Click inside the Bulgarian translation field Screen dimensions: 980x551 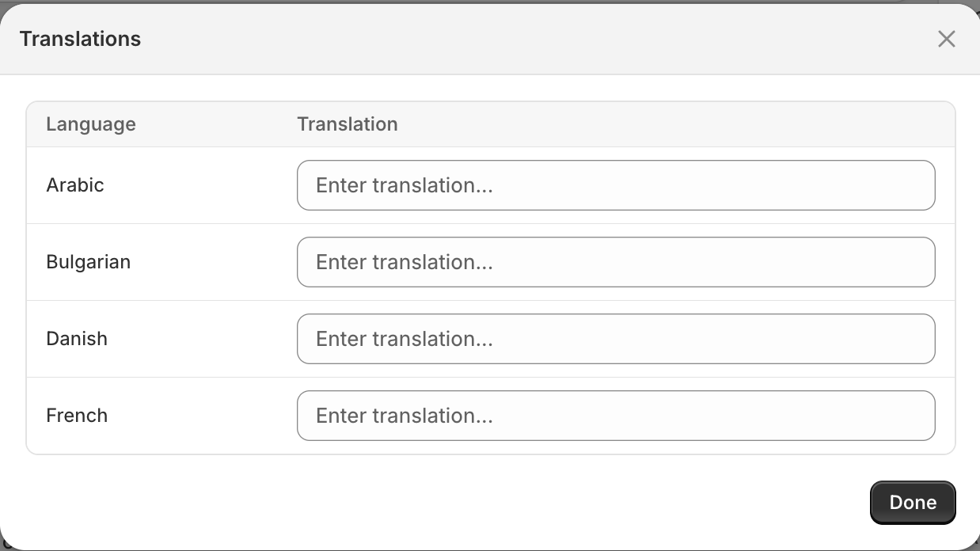click(616, 262)
